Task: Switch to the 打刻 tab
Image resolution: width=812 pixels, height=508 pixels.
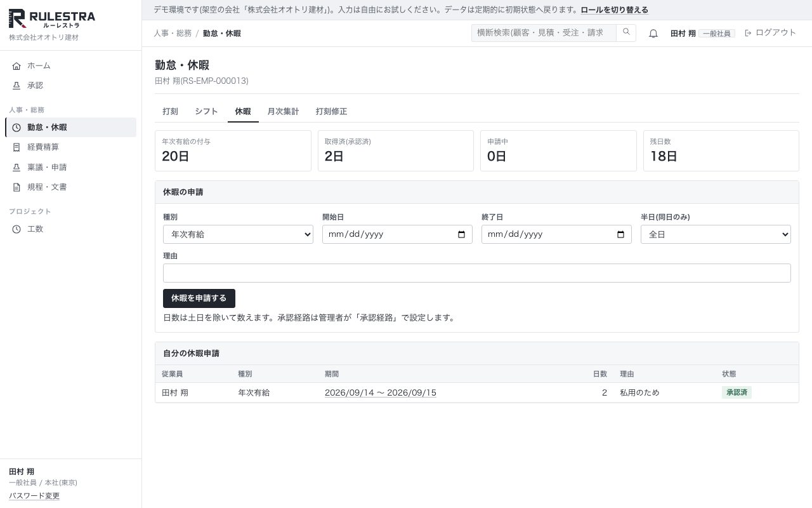Action: (x=170, y=112)
